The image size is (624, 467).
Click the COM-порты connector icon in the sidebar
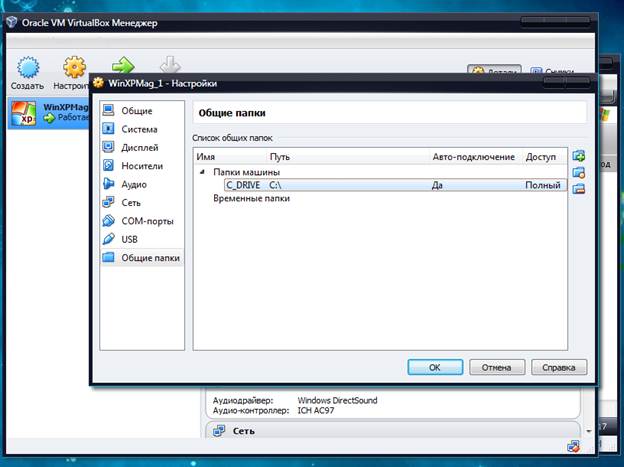point(108,220)
